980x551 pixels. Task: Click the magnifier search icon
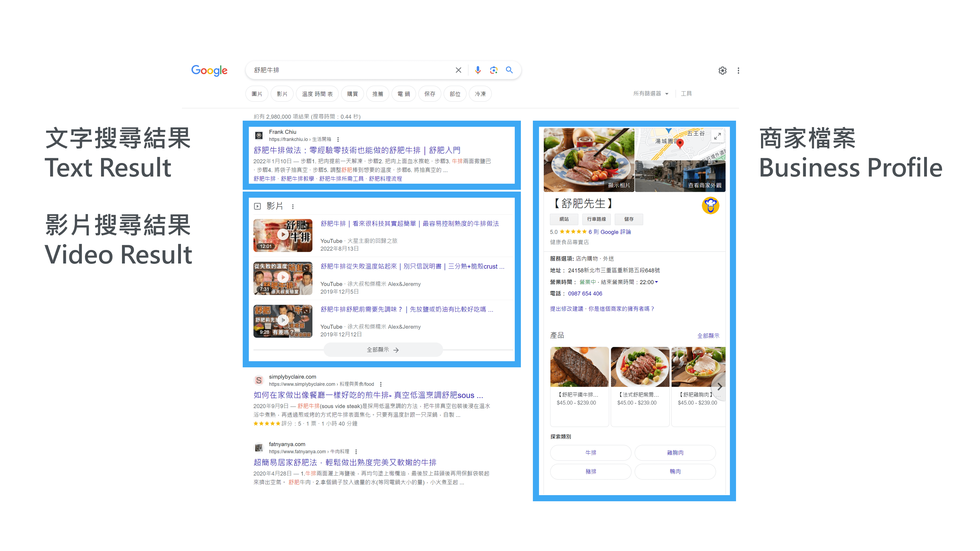(x=509, y=70)
